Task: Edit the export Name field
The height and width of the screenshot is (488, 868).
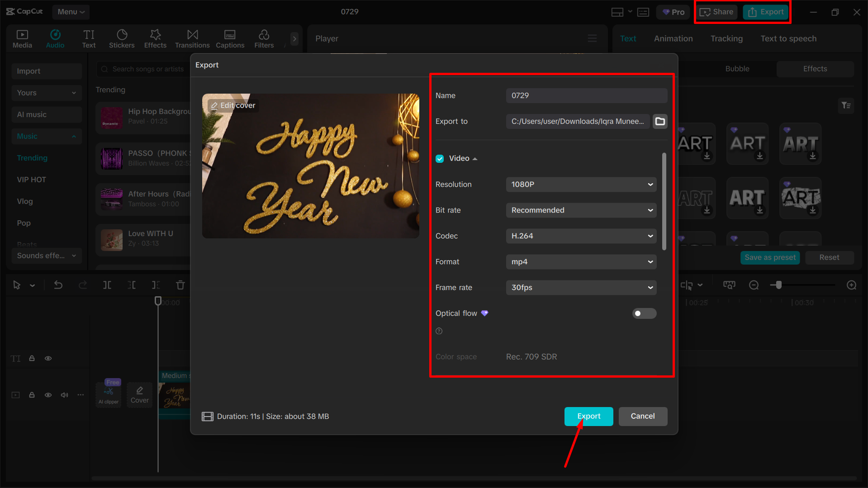Action: coord(587,95)
